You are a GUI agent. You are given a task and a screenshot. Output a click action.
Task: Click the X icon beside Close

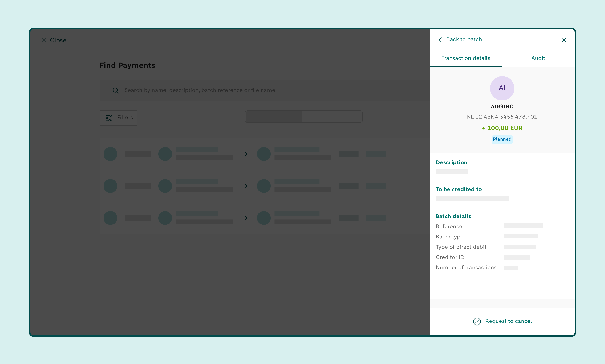(44, 40)
